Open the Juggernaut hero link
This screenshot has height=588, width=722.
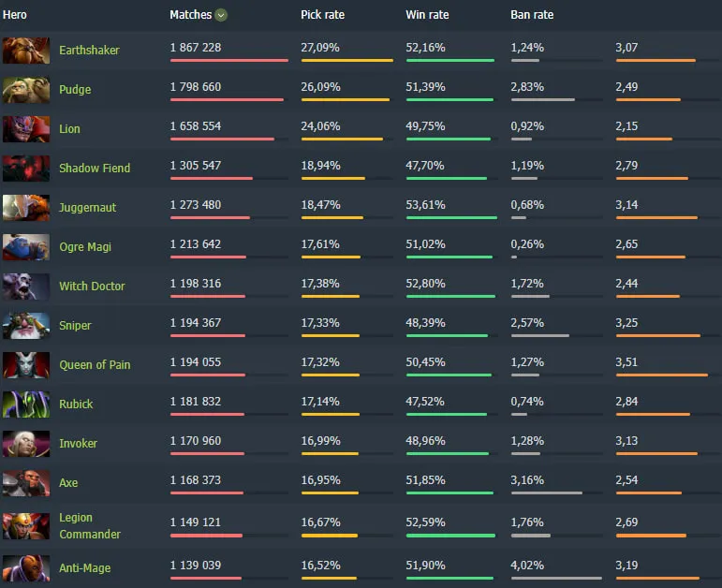(x=87, y=208)
